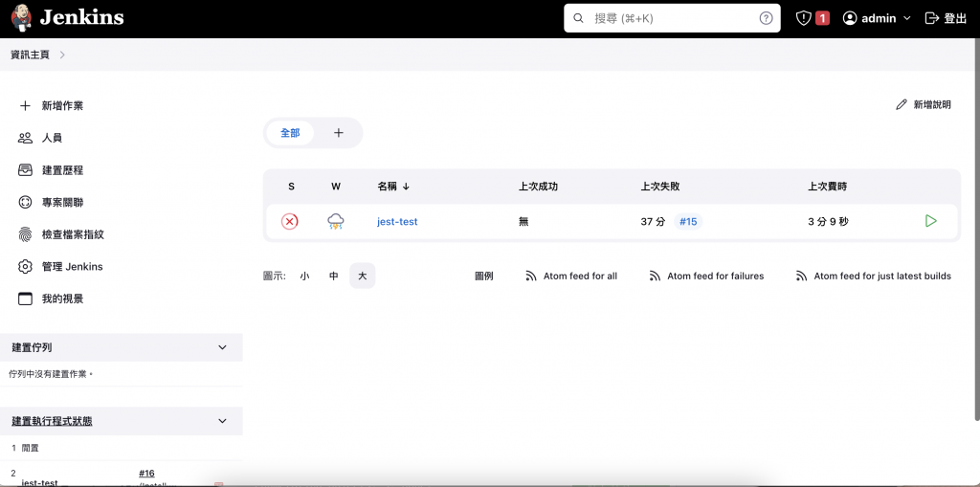Open 建置執行程式狀態 executor status link
This screenshot has width=980, height=487.
pos(52,421)
